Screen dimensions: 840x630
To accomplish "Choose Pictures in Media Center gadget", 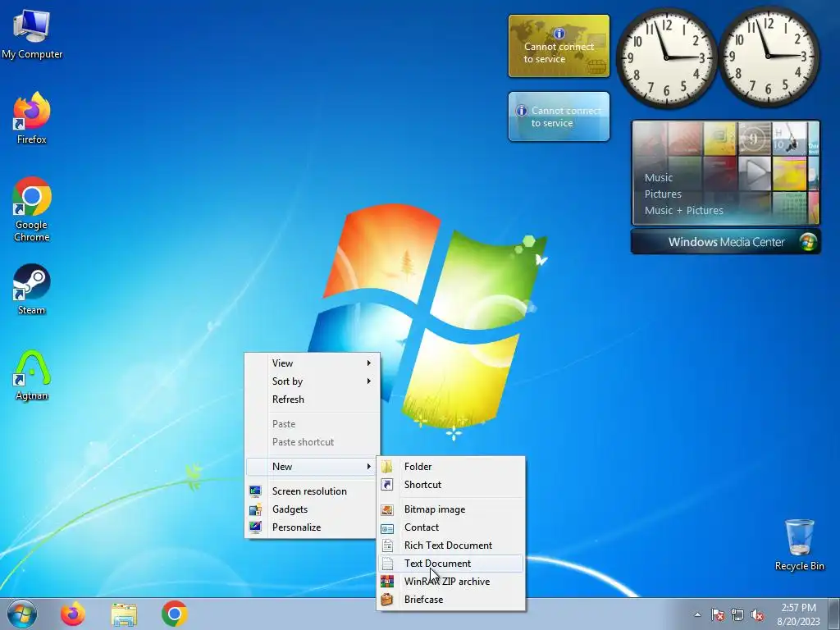I will click(663, 194).
